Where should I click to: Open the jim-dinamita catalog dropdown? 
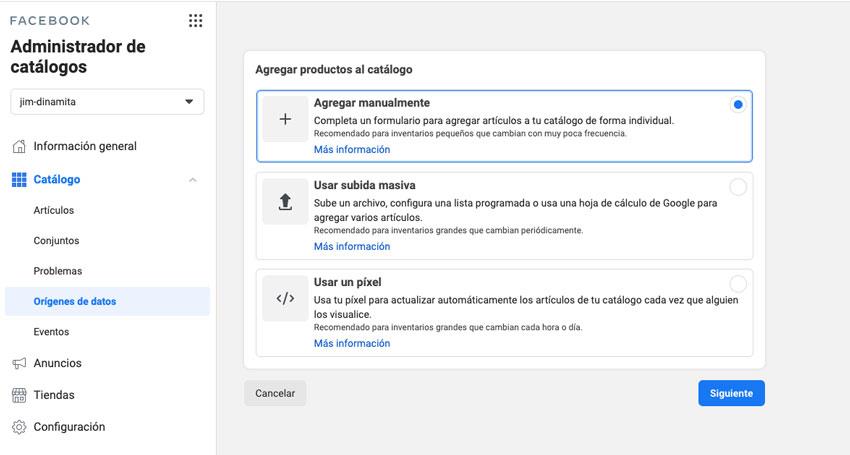(107, 102)
